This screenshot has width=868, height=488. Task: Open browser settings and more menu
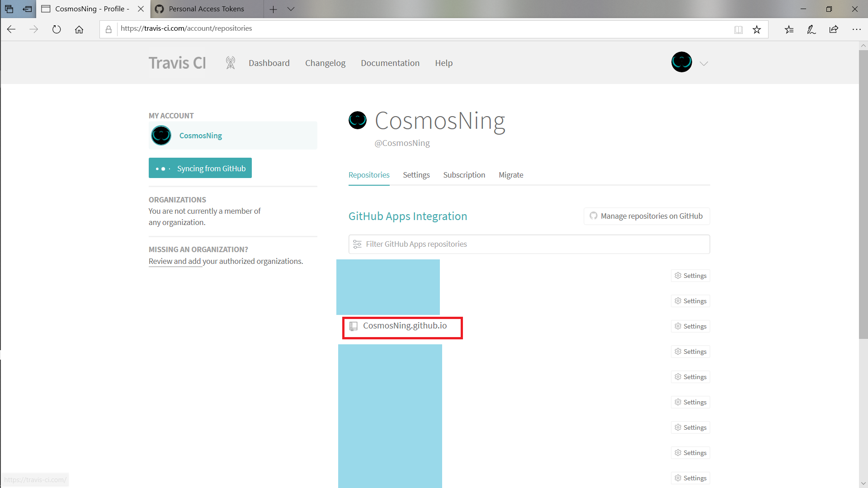pos(856,29)
